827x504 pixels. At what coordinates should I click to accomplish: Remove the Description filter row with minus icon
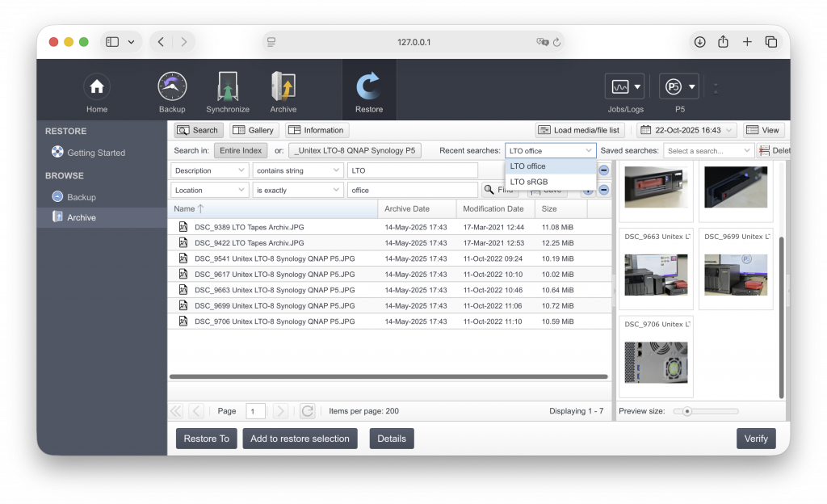[603, 170]
